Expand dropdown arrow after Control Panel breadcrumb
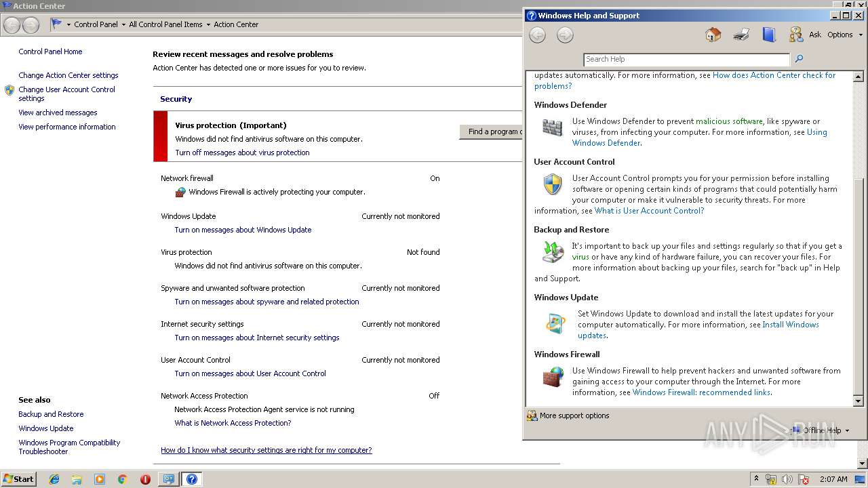 click(123, 24)
